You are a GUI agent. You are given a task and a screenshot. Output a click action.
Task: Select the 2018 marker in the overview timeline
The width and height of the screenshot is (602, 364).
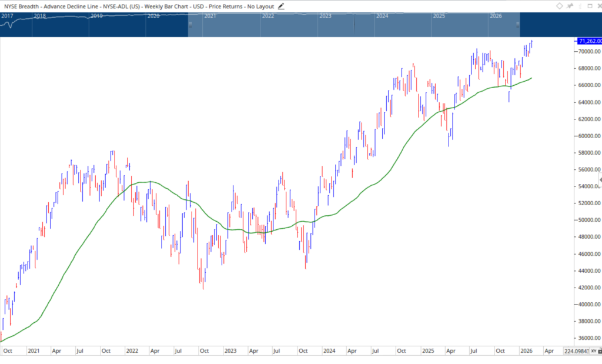click(39, 16)
